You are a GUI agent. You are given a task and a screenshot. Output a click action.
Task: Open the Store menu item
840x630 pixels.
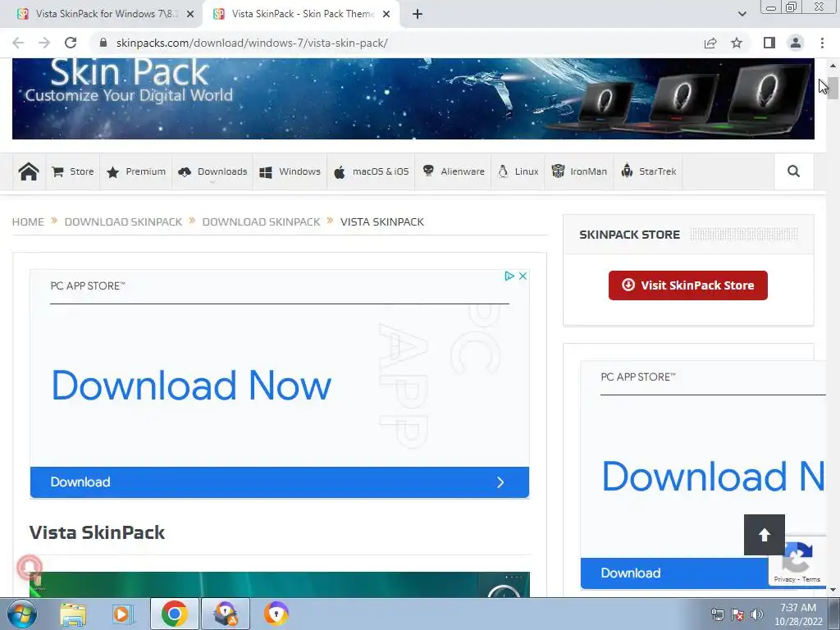click(x=73, y=171)
